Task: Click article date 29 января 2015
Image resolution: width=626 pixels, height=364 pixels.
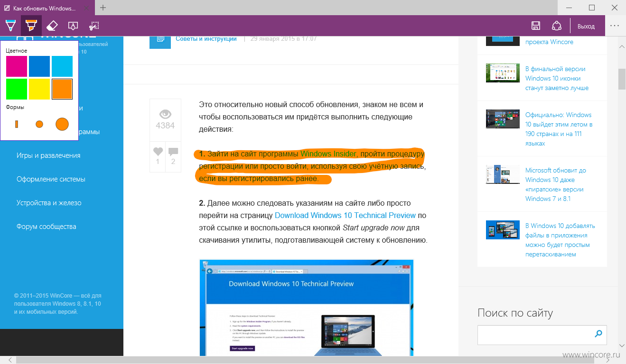Action: click(x=283, y=39)
